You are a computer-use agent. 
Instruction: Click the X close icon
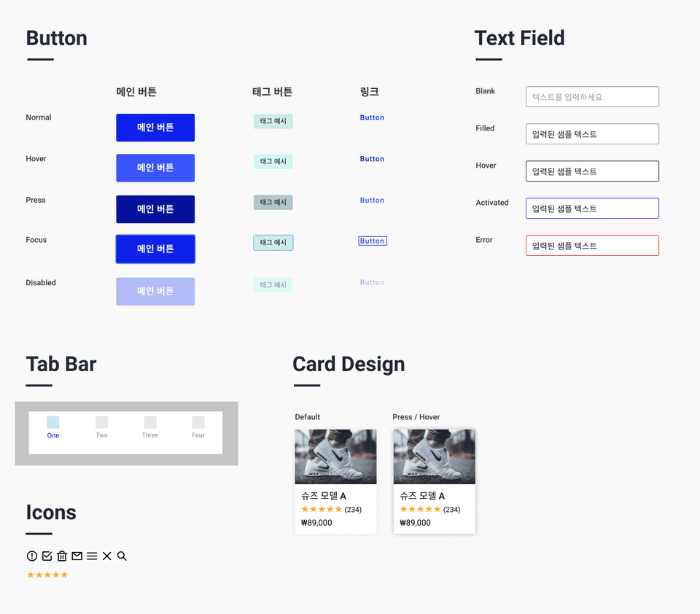coord(106,556)
